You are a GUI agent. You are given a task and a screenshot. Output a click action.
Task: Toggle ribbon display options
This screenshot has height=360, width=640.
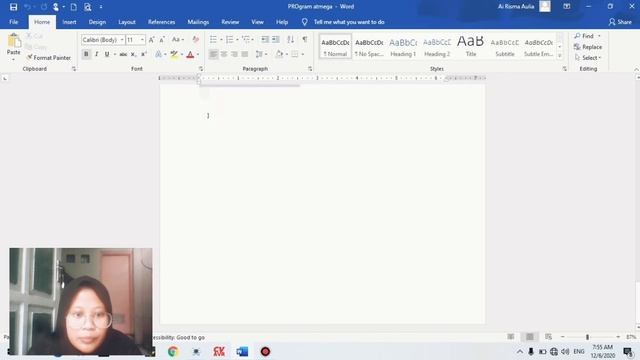point(567,7)
